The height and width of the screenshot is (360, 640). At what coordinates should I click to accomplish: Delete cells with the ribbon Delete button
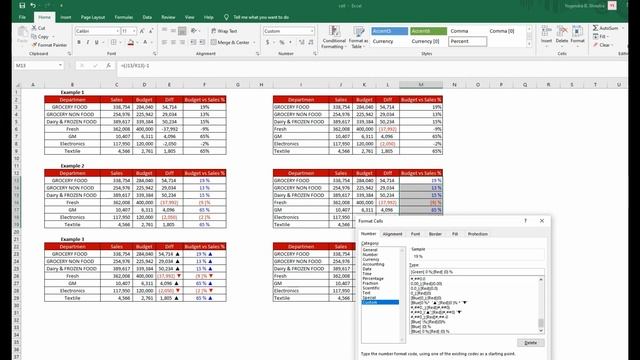coord(562,35)
